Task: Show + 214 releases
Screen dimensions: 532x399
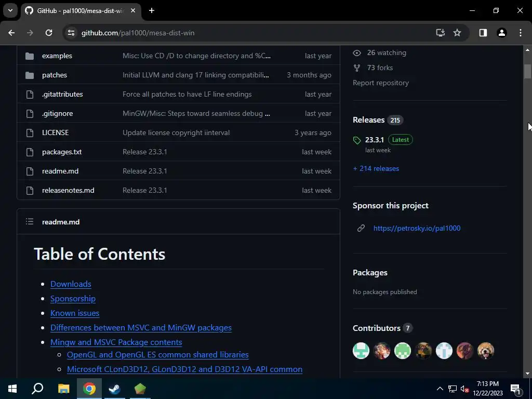Action: [x=376, y=168]
